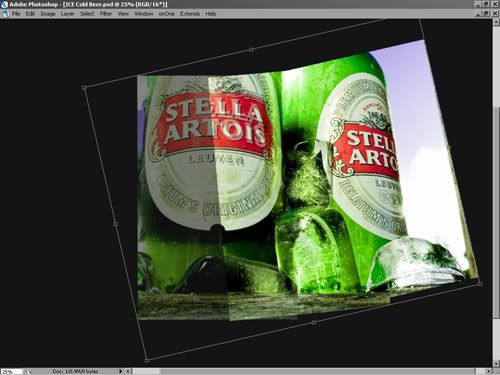Click the document icon beside File menu
Image resolution: width=500 pixels, height=375 pixels.
[x=5, y=14]
